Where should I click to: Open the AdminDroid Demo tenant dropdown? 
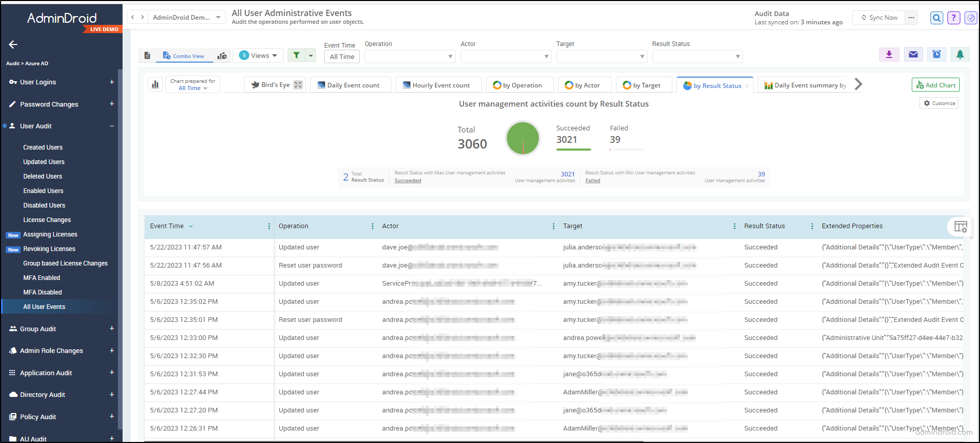(187, 17)
